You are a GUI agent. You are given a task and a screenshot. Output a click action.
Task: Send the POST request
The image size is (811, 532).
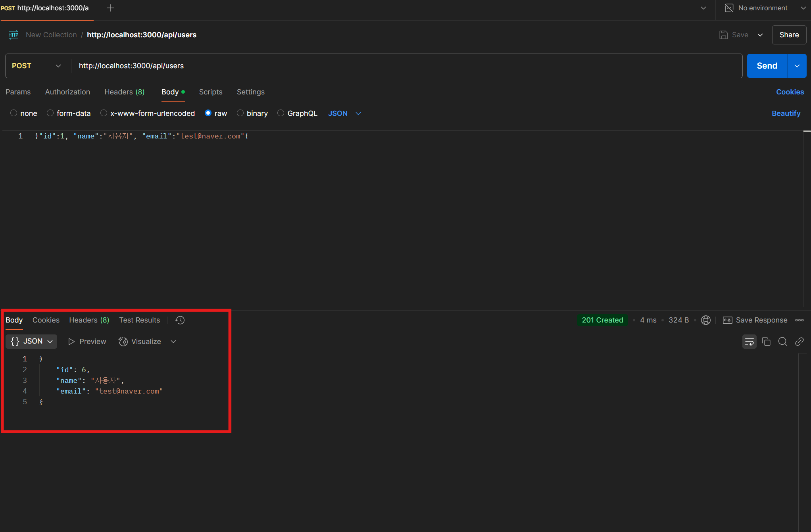coord(767,66)
